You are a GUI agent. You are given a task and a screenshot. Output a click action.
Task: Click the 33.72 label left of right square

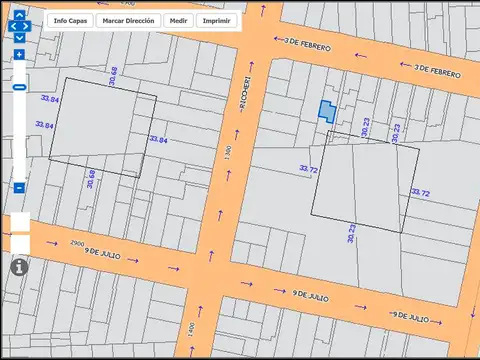(308, 169)
